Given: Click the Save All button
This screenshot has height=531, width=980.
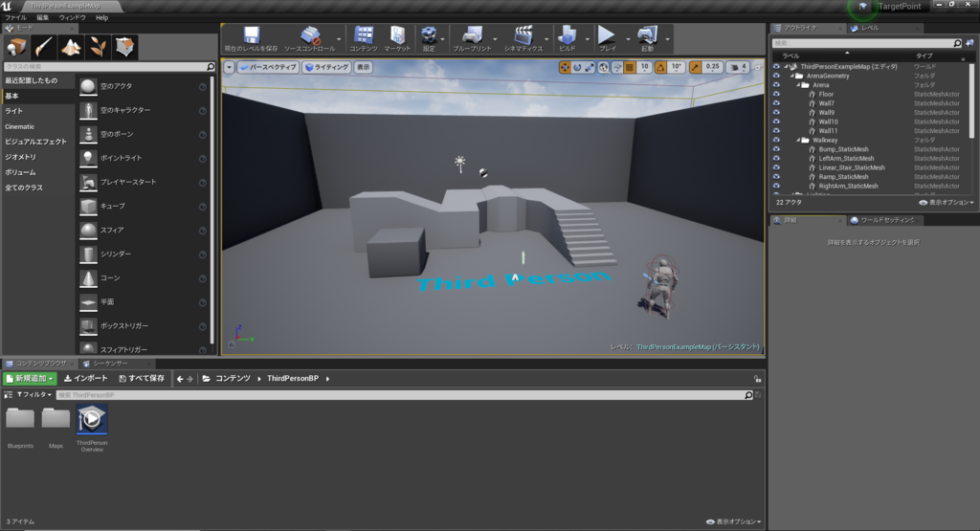Looking at the screenshot, I should tap(142, 379).
